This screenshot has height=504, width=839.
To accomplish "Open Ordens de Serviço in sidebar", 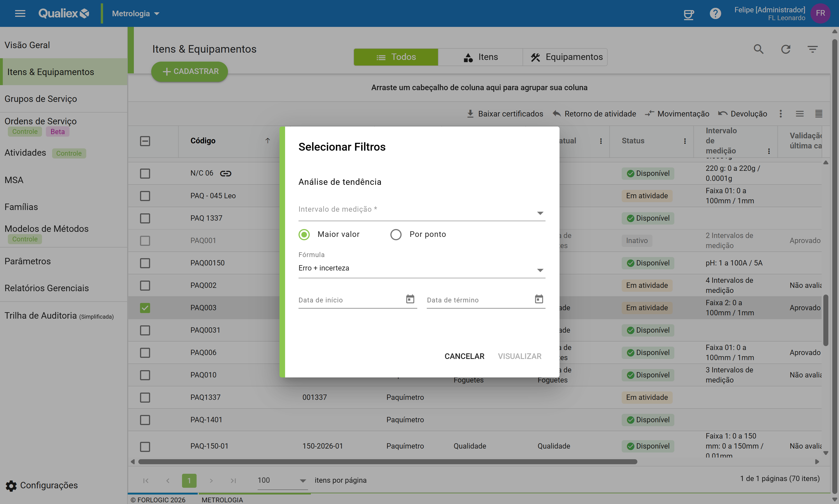I will point(64,126).
